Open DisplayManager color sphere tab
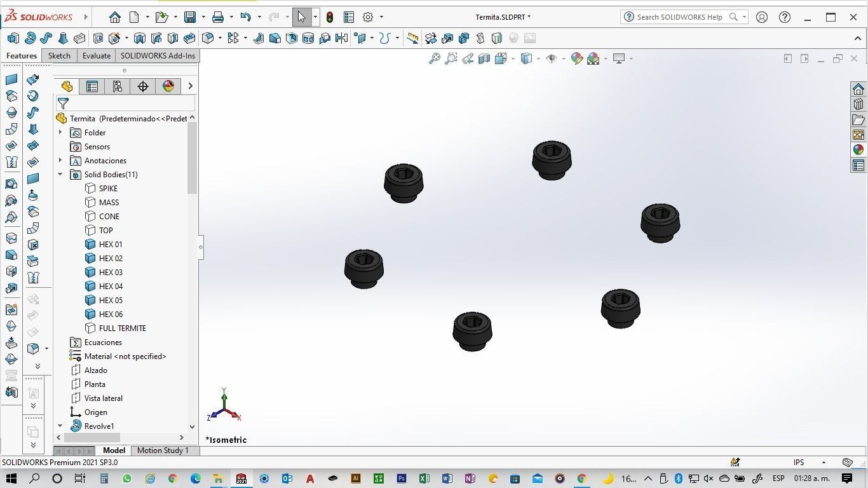This screenshot has height=488, width=868. (168, 86)
